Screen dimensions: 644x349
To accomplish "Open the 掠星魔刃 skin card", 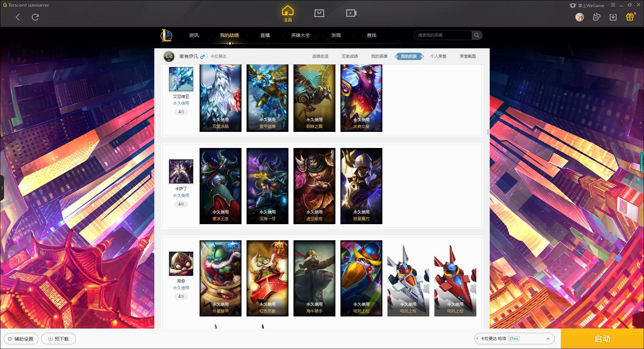I will (x=361, y=186).
